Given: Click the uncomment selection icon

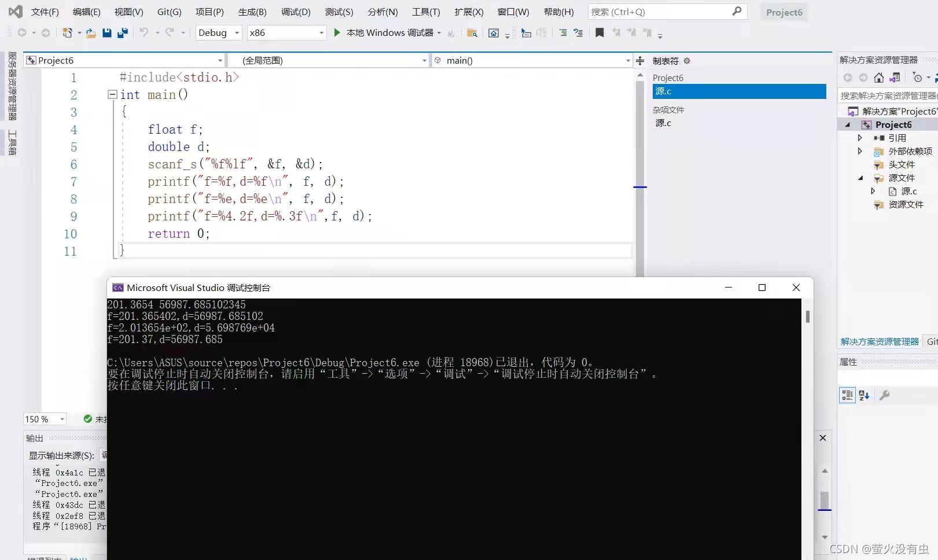Looking at the screenshot, I should tap(578, 33).
